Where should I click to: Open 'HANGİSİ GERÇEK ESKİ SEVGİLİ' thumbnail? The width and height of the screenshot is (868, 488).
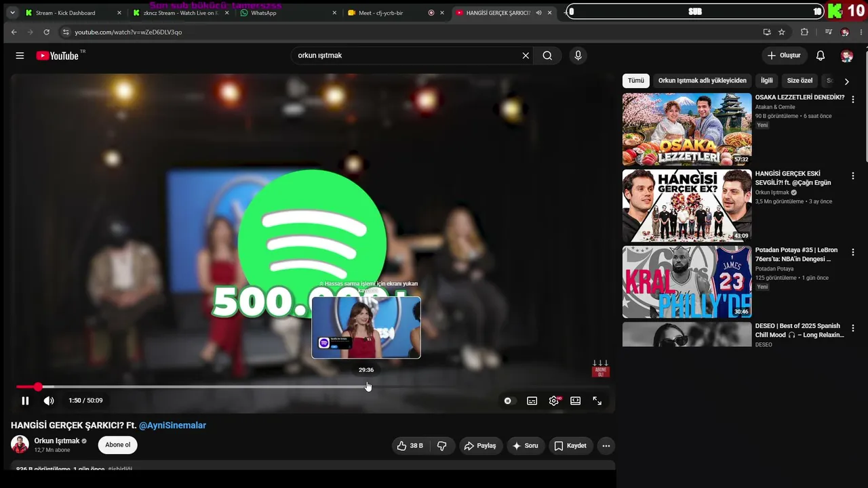[x=687, y=205]
